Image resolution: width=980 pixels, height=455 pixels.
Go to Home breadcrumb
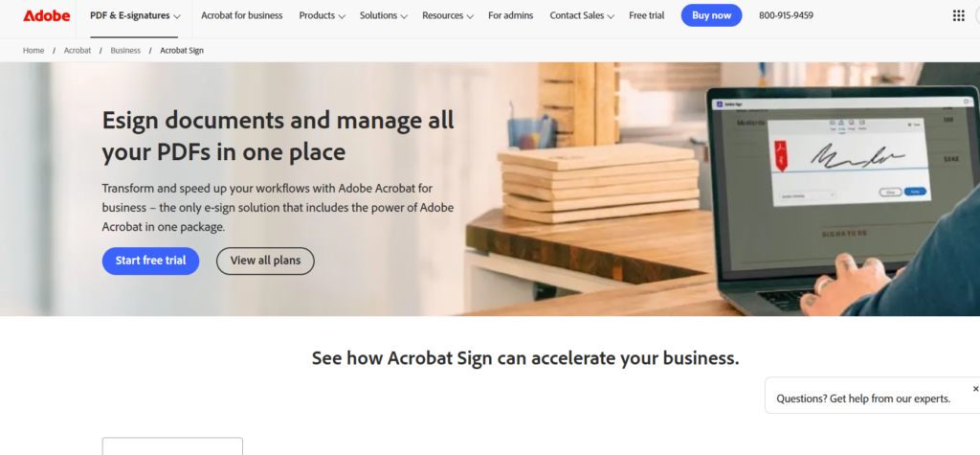pos(33,51)
